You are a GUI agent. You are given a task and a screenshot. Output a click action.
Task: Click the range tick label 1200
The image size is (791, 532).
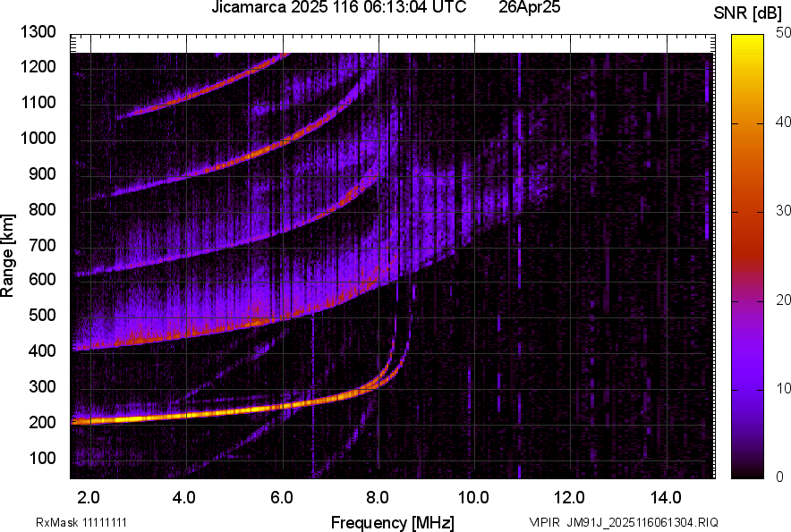(38, 66)
